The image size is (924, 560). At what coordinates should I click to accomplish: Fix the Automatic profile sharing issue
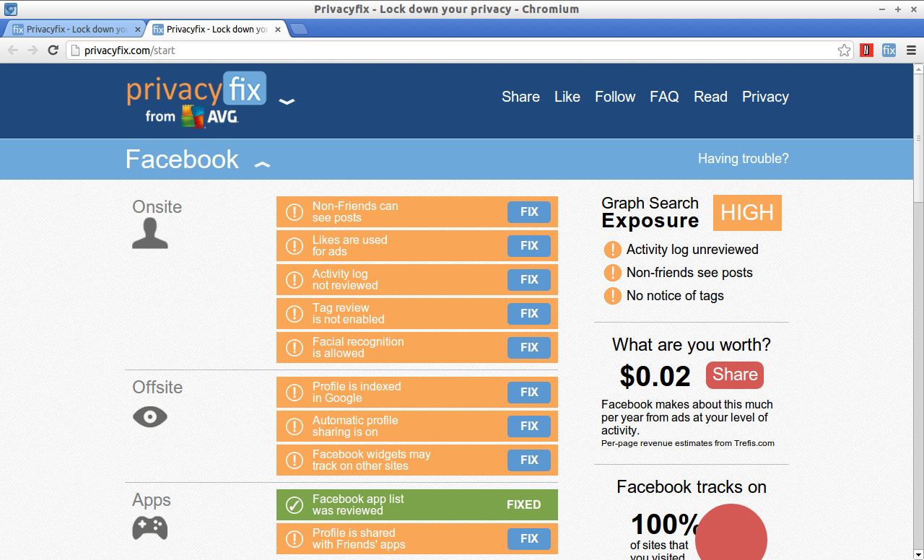point(529,426)
